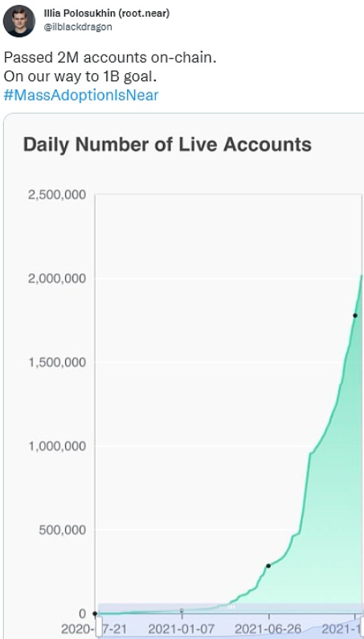Click the data point at the chart origin
This screenshot has height=639, width=364.
click(95, 613)
